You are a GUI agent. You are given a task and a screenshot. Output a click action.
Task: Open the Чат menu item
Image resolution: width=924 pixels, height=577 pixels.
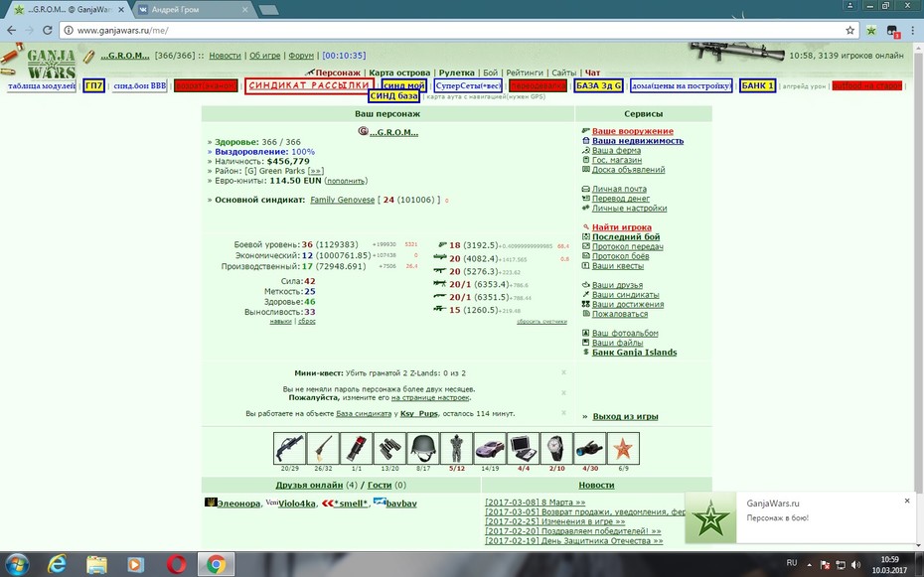tap(592, 73)
